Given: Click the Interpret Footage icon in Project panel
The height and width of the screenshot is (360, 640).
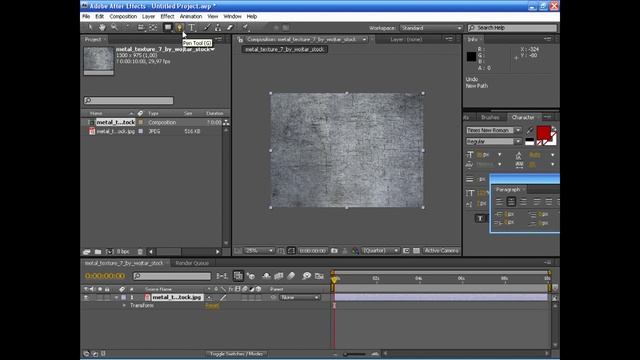Looking at the screenshot, I should click(87, 252).
